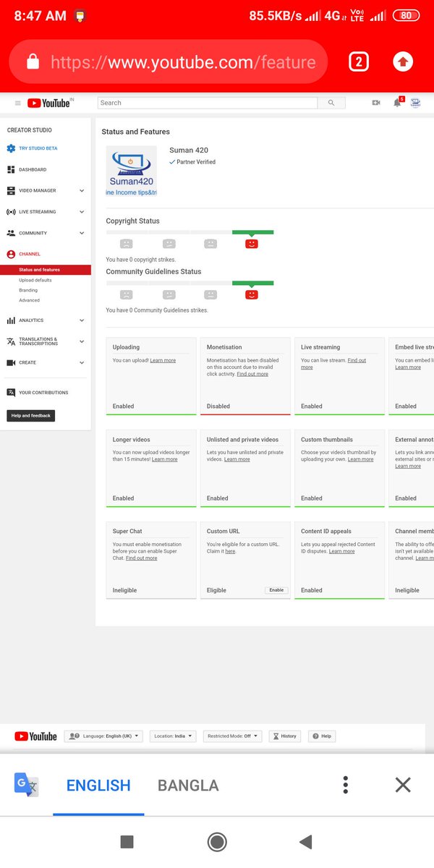Screen dimensions: 434x868
Task: Click the Suman420 channel thumbnail
Action: coord(132,171)
